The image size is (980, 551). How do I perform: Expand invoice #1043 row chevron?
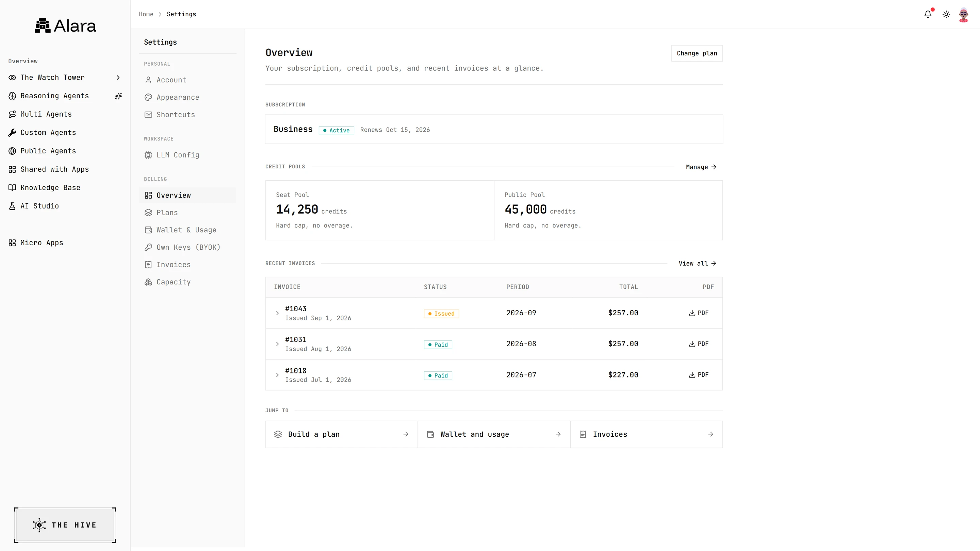pyautogui.click(x=277, y=313)
